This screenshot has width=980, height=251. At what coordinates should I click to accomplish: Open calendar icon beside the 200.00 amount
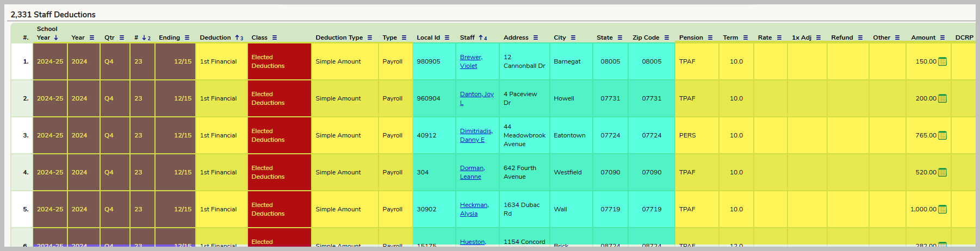click(942, 98)
